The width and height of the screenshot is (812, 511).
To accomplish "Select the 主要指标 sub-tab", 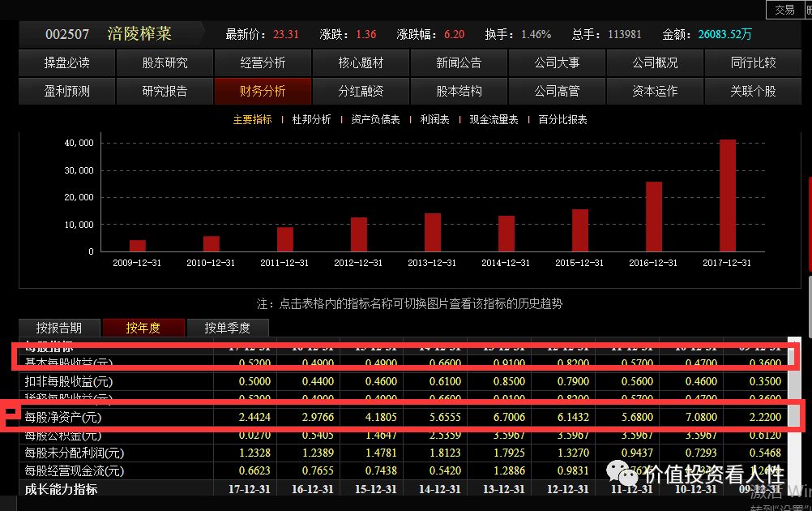I will (x=252, y=120).
